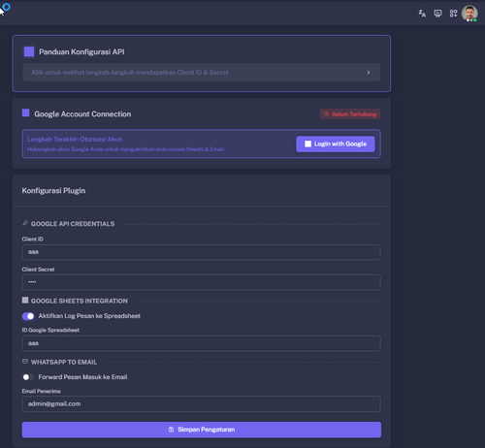Image resolution: width=485 pixels, height=448 pixels.
Task: Click the Simpan Pengaturan button
Action: coord(202,430)
